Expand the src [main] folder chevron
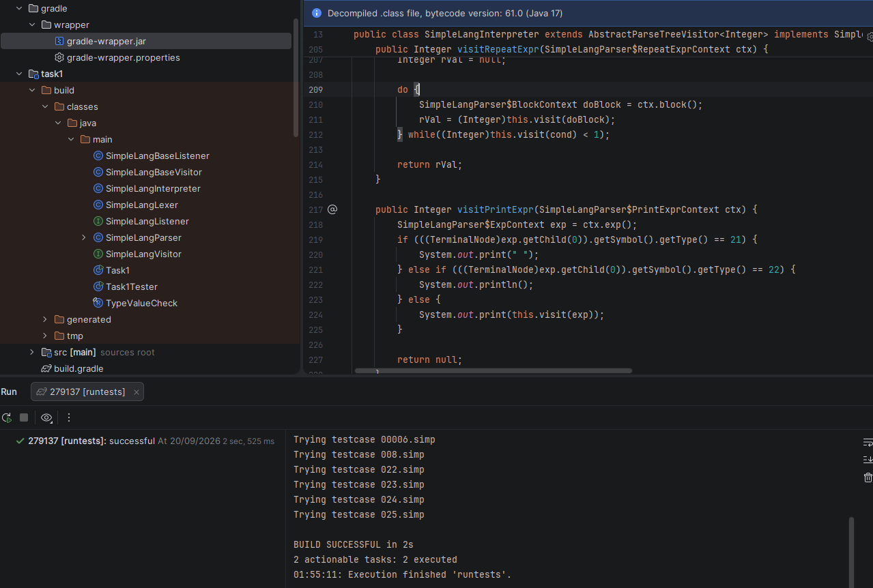873x588 pixels. click(x=32, y=352)
